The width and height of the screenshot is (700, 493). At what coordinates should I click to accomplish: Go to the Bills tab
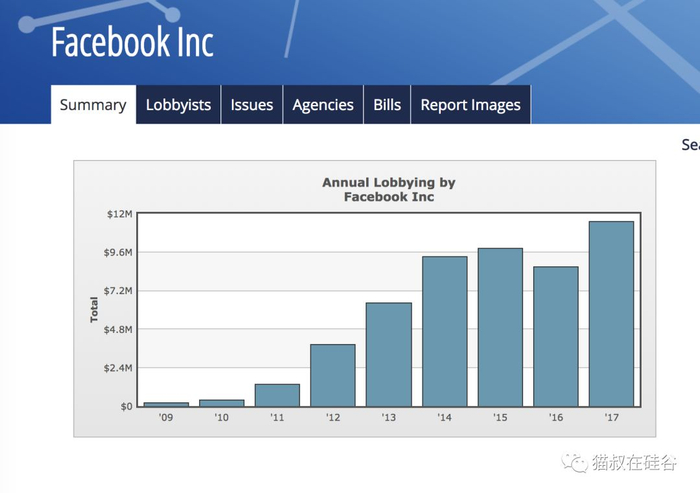coord(387,104)
